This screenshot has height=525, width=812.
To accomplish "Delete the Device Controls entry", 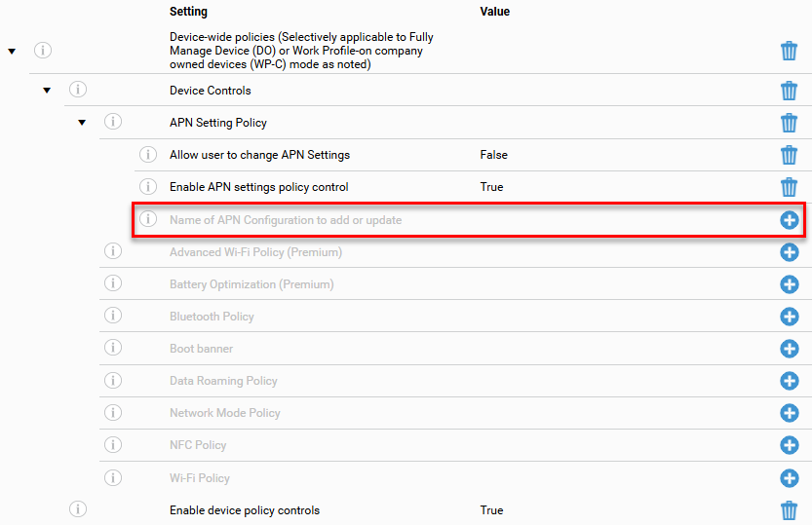I will coord(789,91).
